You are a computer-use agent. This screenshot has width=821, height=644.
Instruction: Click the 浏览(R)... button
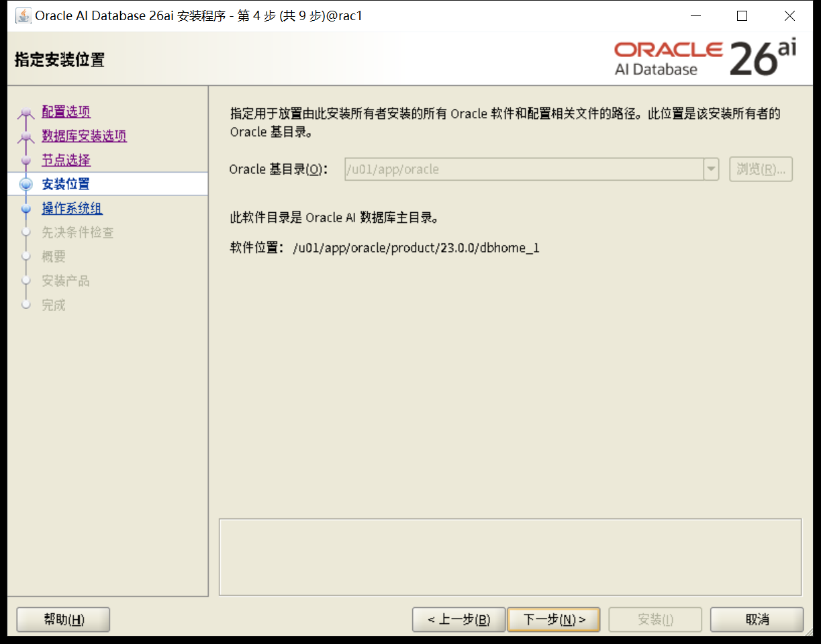pos(761,169)
